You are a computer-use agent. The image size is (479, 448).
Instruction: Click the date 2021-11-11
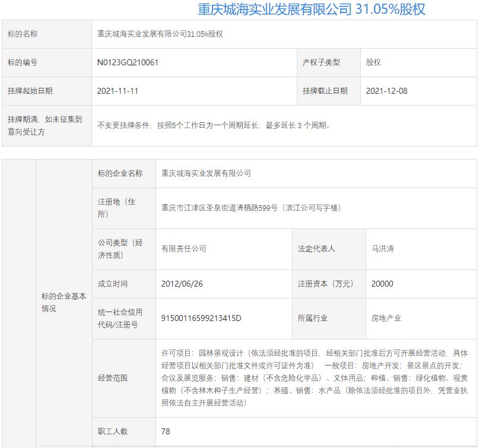click(118, 91)
